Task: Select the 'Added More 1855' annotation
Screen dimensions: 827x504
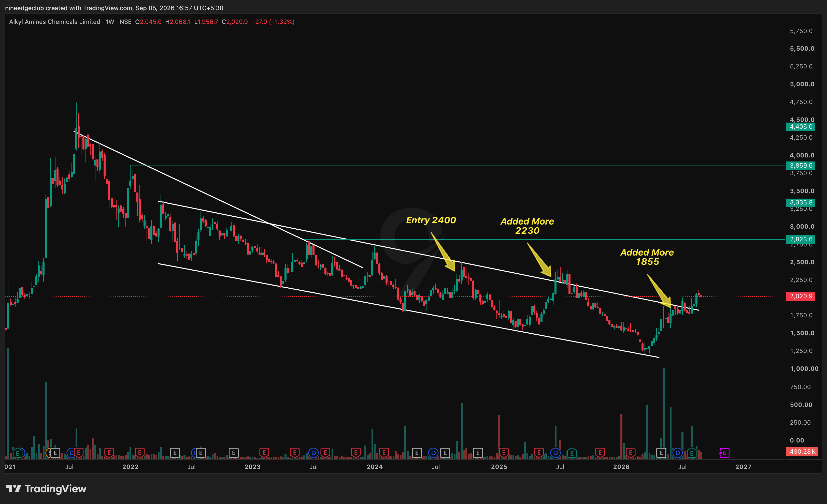Action: pyautogui.click(x=647, y=257)
